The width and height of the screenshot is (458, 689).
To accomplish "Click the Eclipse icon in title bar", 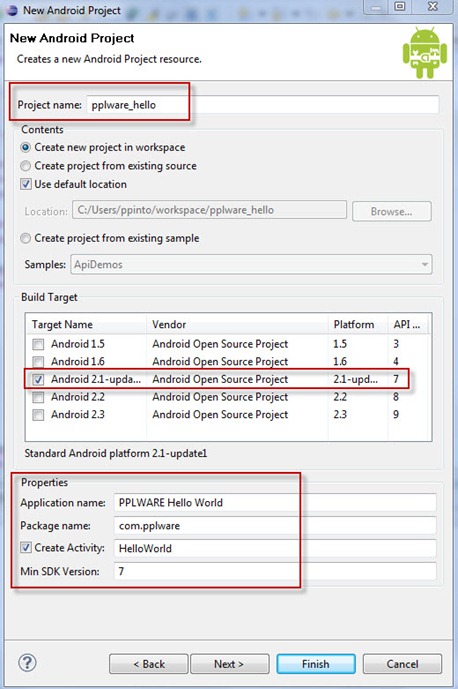I will click(12, 10).
